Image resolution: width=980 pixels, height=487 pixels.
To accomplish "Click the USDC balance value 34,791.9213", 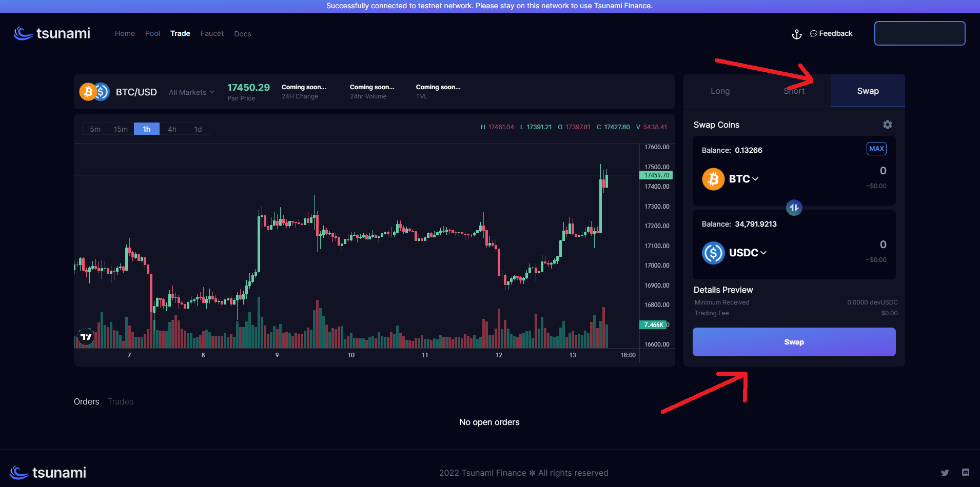I will (x=756, y=224).
